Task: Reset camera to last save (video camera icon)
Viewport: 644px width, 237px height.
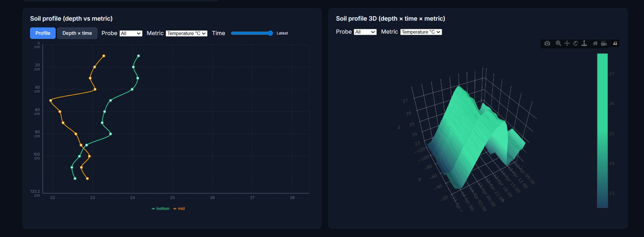Action: coord(604,44)
